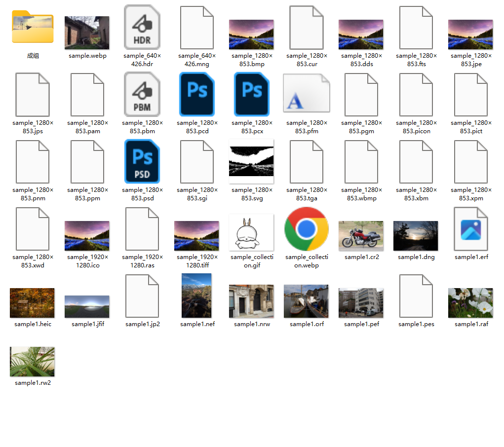The image size is (504, 447).
Task: Select the blank sample_1920×1280.ras file icon
Action: click(142, 229)
